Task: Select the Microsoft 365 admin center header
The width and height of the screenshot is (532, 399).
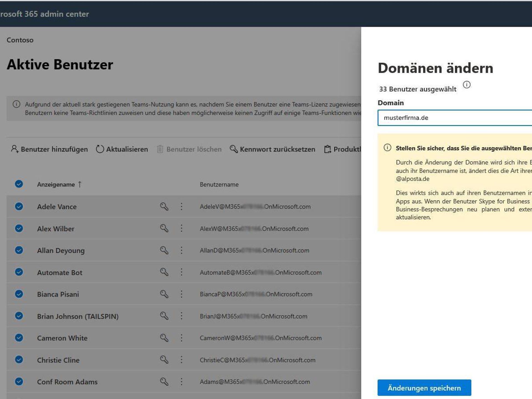Action: [x=44, y=14]
